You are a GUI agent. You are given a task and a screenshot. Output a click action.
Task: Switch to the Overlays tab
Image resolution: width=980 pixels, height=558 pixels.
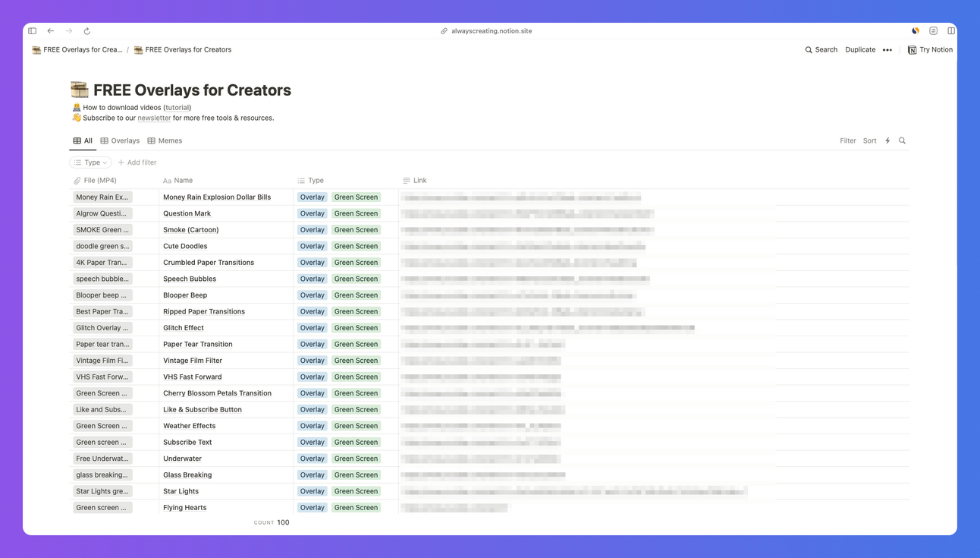(120, 140)
